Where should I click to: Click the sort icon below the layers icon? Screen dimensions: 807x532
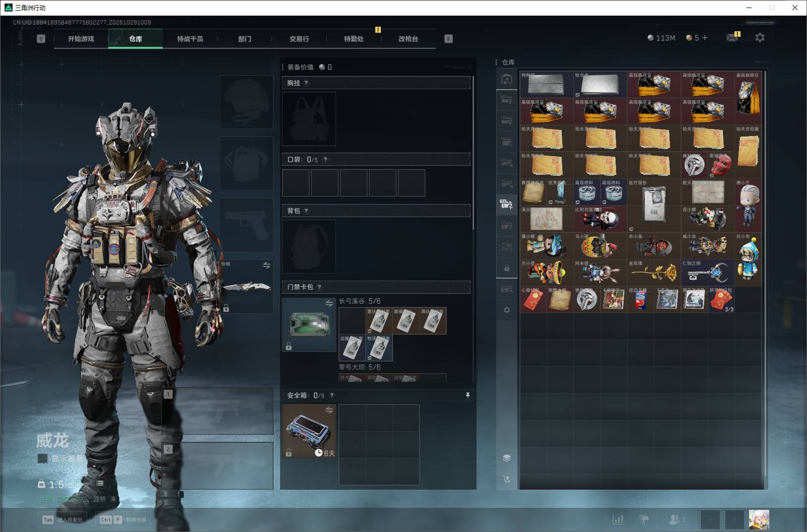pyautogui.click(x=507, y=479)
